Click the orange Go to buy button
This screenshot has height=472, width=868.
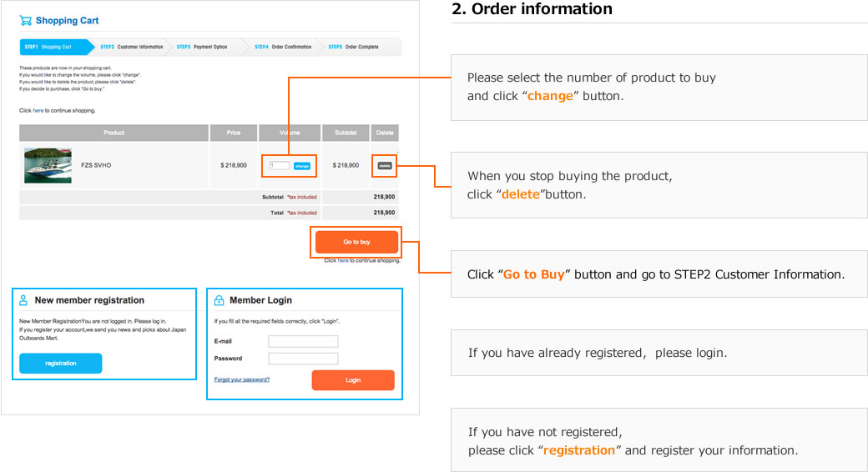[356, 242]
